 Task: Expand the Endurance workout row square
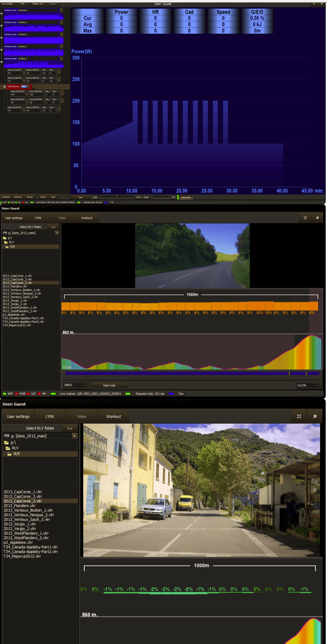pos(1,13)
